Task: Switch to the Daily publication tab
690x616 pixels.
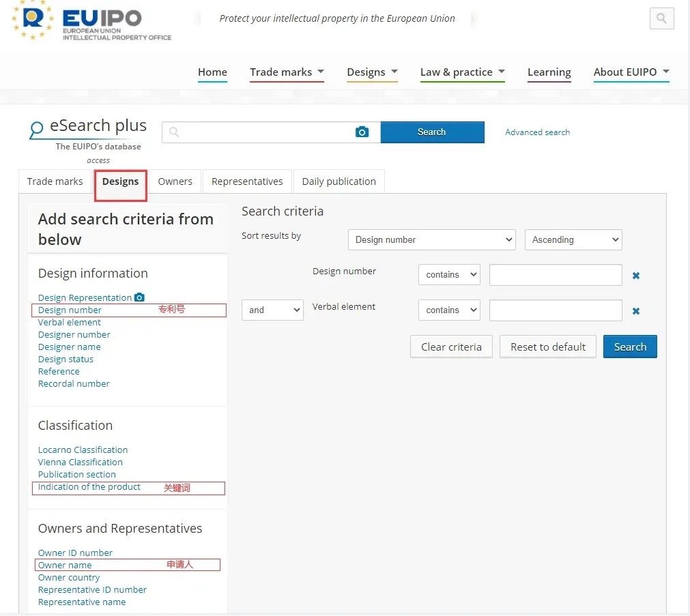Action: (x=339, y=181)
